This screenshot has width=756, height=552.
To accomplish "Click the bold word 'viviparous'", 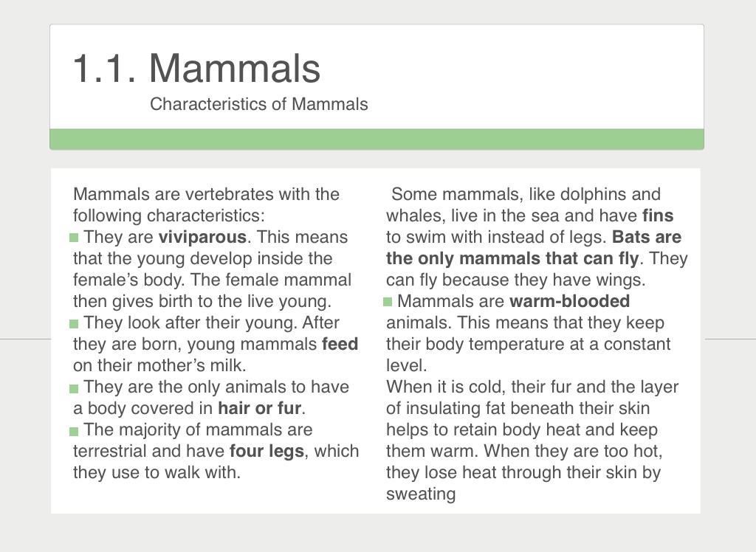I will [202, 238].
